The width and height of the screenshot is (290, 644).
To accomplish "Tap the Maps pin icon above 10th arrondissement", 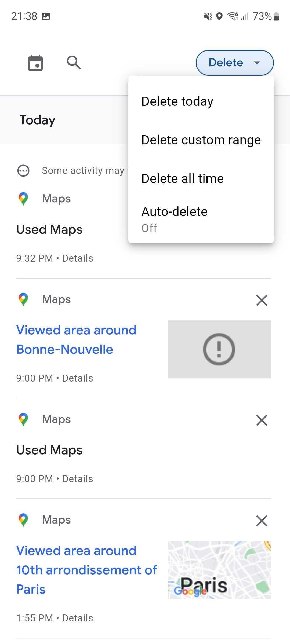I will tap(23, 520).
